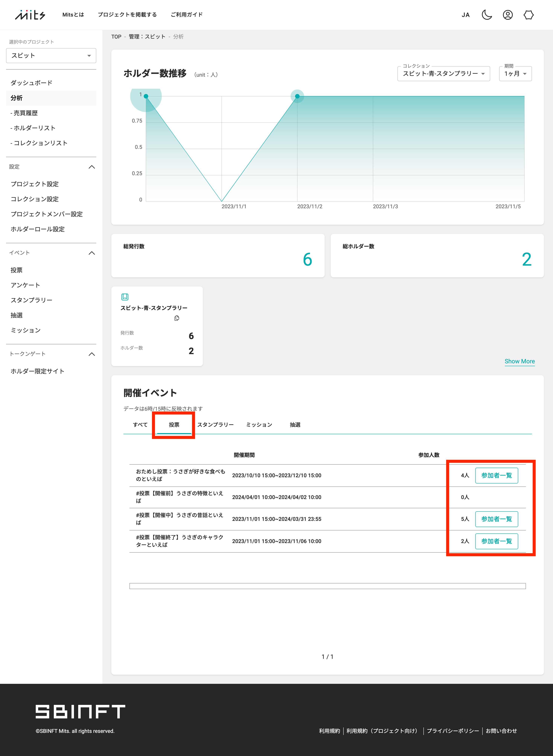This screenshot has height=756, width=553.
Task: Open the user account icon
Action: [x=507, y=15]
